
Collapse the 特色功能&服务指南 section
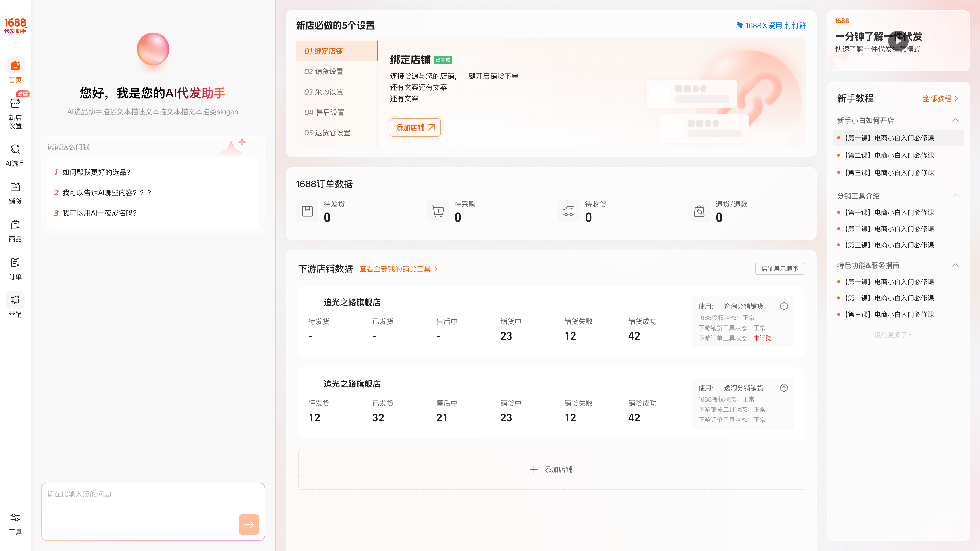[955, 265]
